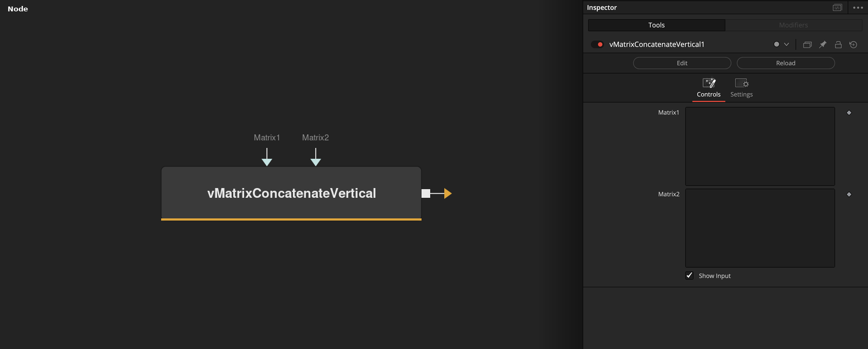Click the Node panel title
The width and height of the screenshot is (868, 349).
pyautogui.click(x=18, y=9)
